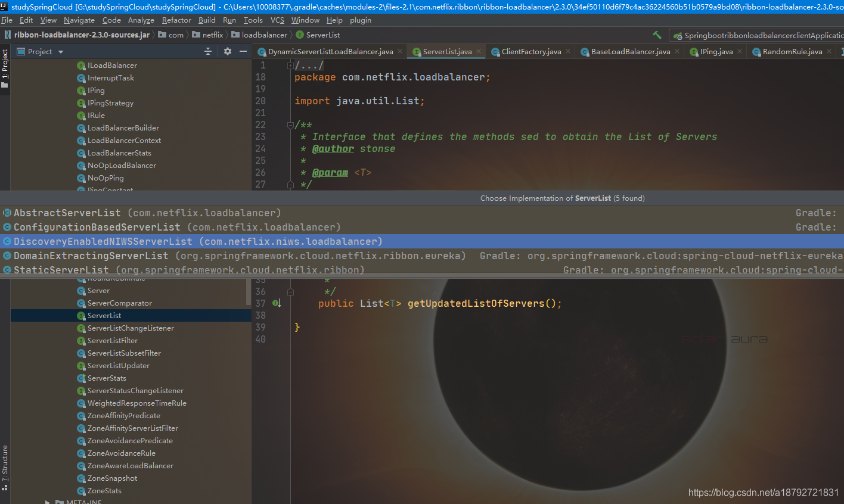Click the build hammer icon in toolbar
844x504 pixels.
657,35
